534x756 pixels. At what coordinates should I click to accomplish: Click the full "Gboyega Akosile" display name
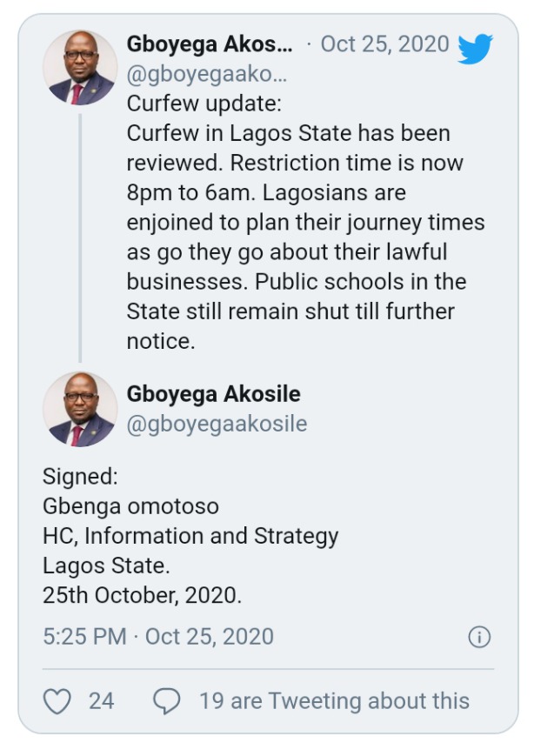tap(213, 394)
